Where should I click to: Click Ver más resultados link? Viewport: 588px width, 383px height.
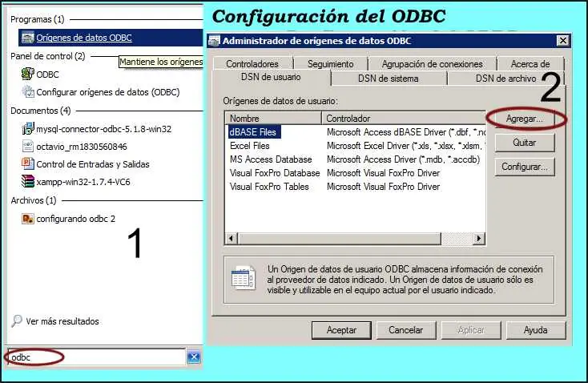click(x=62, y=321)
